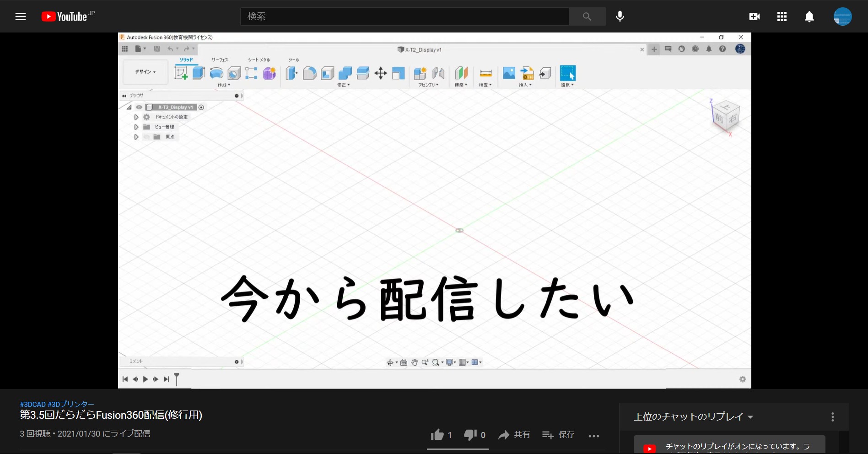The height and width of the screenshot is (454, 868).
Task: Collapse browser panel with minus dot
Action: [x=237, y=96]
